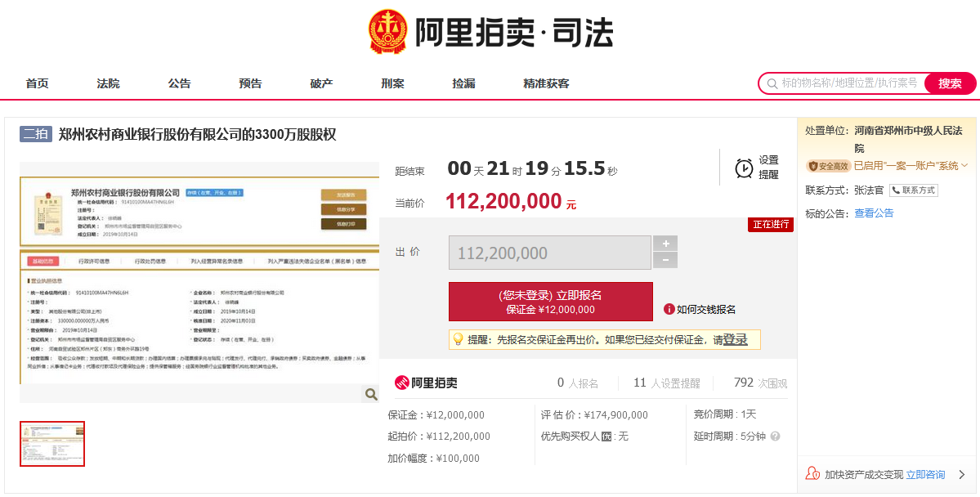
Task: Click the 评估价 ¥174,900,000 text
Action: (594, 415)
